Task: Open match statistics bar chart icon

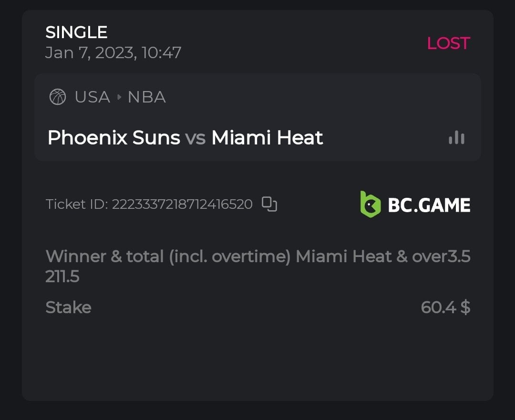Action: pos(456,138)
